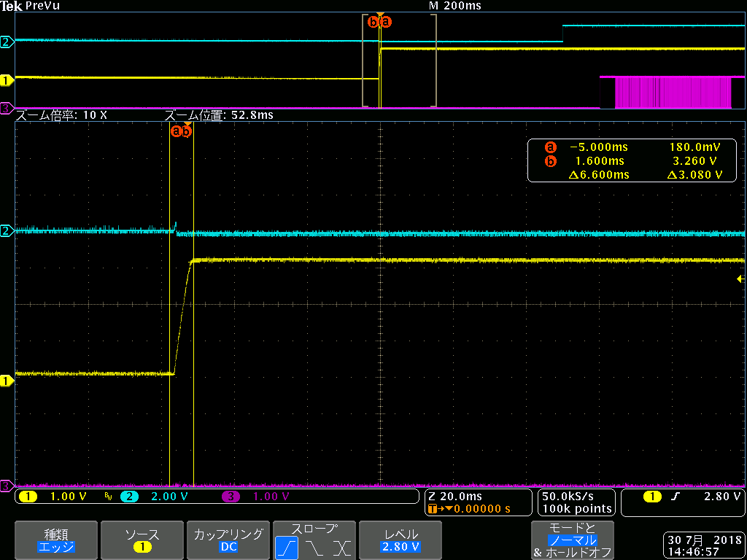The width and height of the screenshot is (747, 560).
Task: Select cursor a marker in zoom view
Action: 177,131
